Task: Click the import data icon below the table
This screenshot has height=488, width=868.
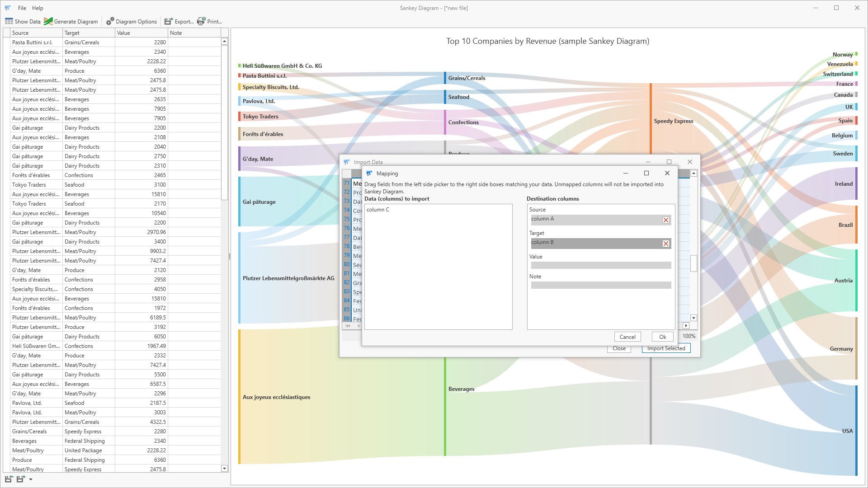Action: click(9, 479)
